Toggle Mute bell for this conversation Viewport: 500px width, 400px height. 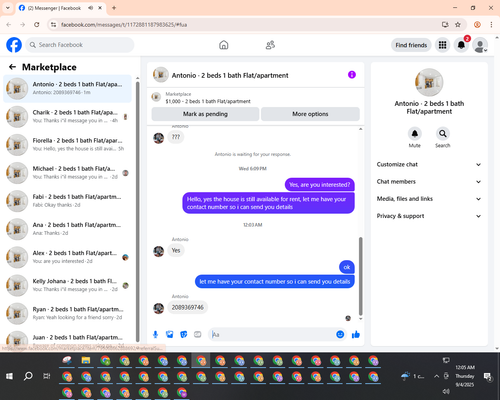click(x=415, y=134)
